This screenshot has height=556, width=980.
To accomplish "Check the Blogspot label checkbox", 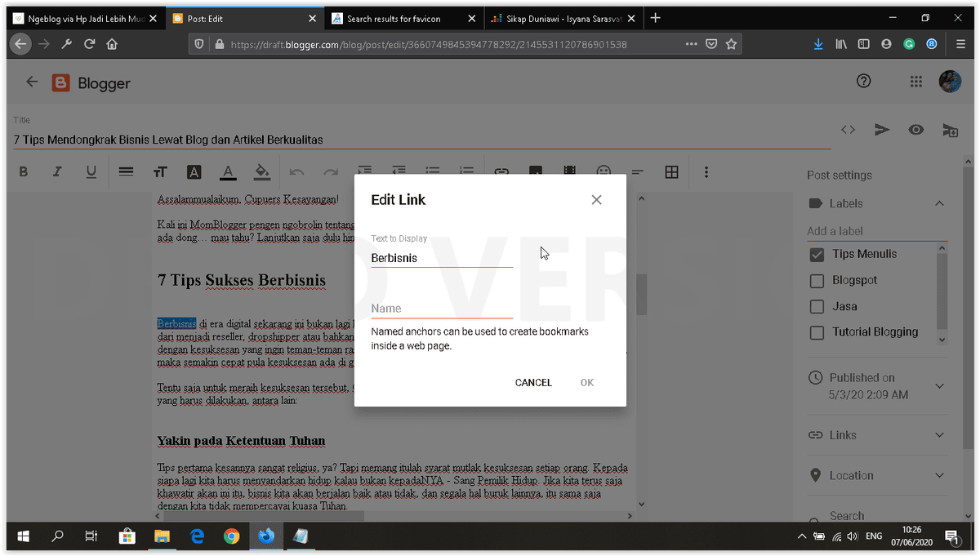I will click(817, 281).
